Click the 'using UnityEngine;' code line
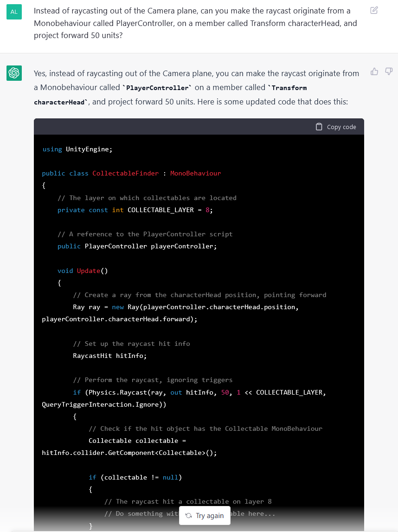The height and width of the screenshot is (532, 398). point(77,149)
